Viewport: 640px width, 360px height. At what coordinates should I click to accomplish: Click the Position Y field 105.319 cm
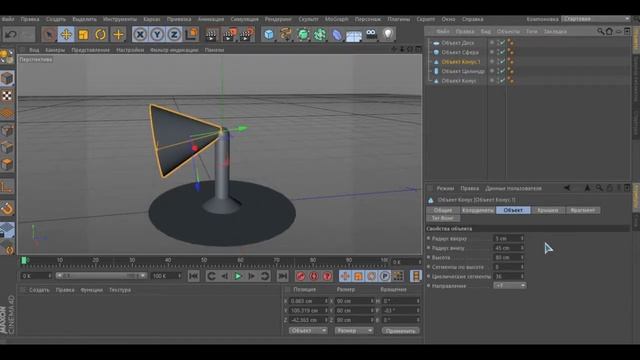[308, 311]
